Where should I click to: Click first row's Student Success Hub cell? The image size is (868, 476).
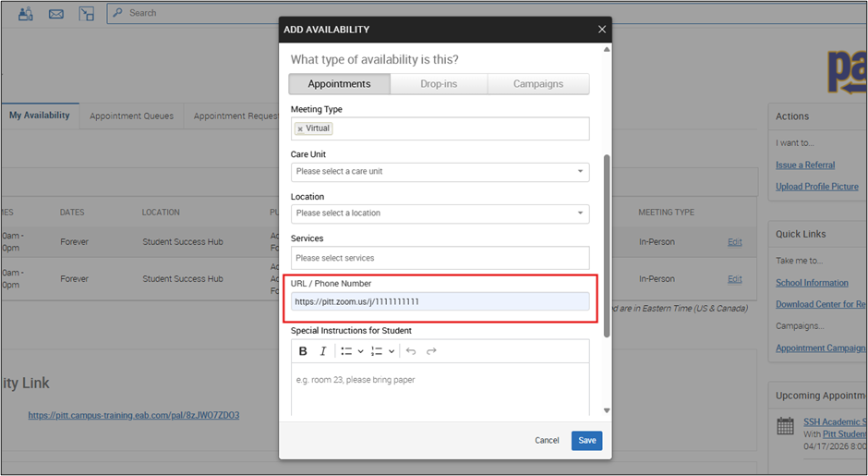click(x=183, y=242)
